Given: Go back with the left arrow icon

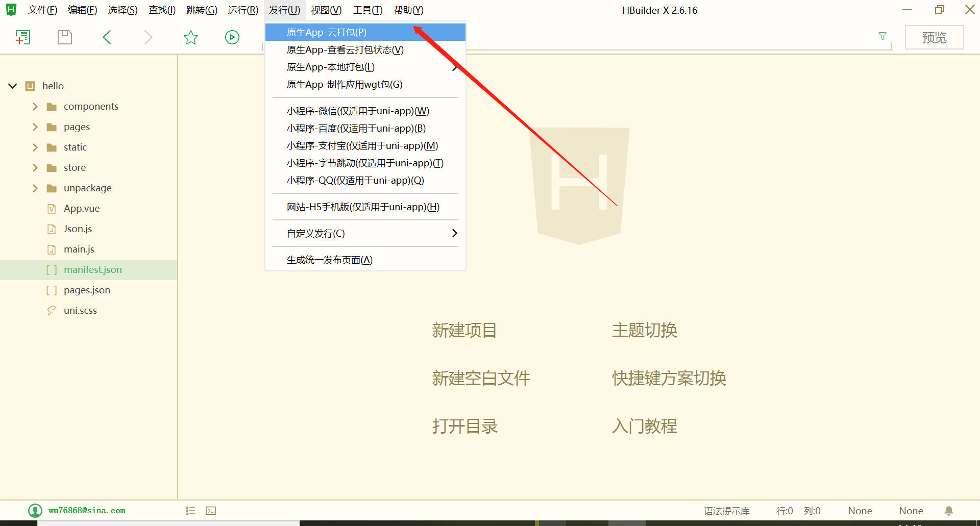Looking at the screenshot, I should (107, 37).
